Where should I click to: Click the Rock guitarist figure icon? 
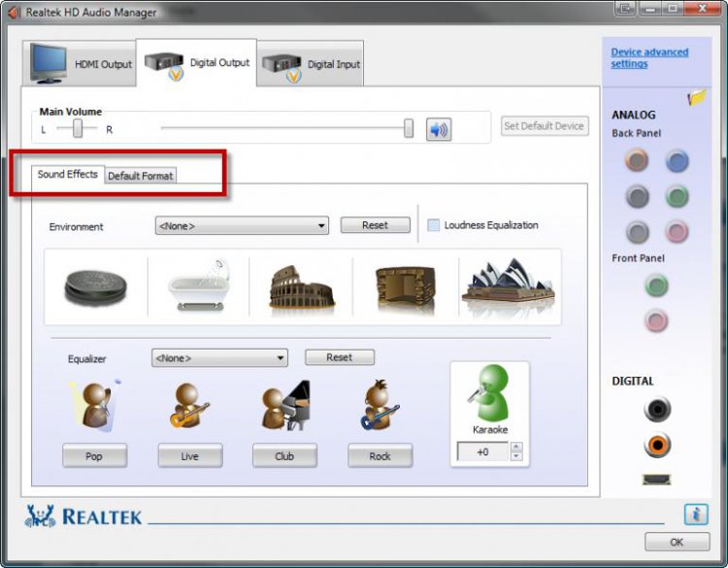(380, 405)
